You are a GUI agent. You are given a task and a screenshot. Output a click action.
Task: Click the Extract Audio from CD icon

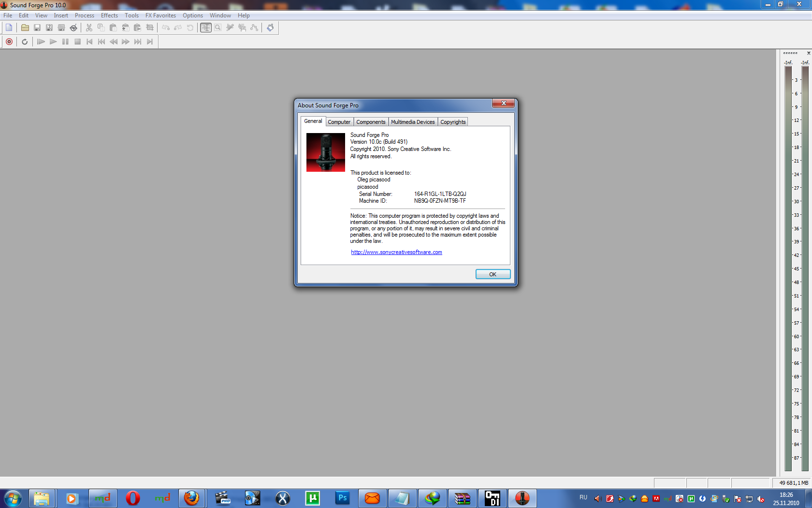[73, 28]
